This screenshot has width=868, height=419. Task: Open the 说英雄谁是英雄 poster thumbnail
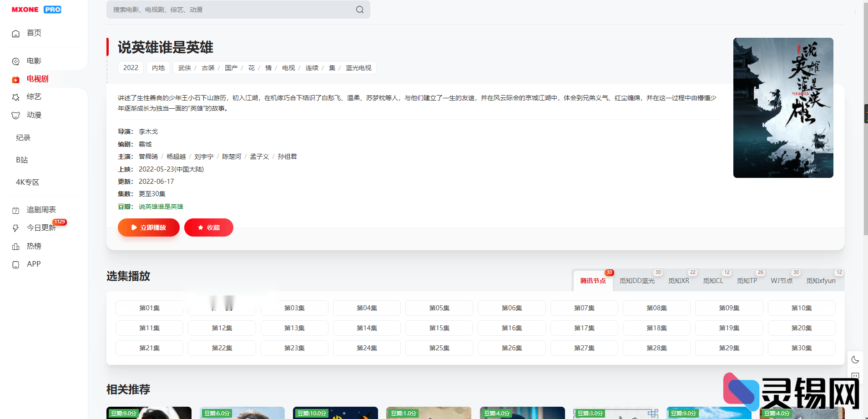click(x=783, y=108)
